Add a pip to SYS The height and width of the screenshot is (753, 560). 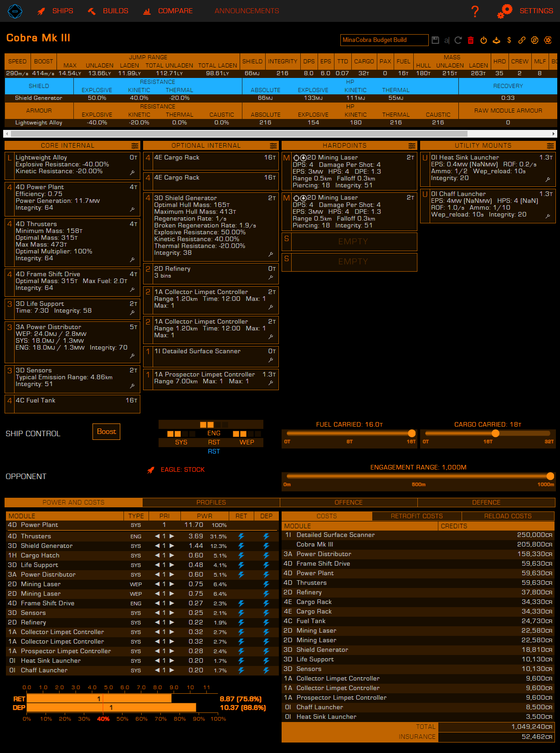pos(181,442)
